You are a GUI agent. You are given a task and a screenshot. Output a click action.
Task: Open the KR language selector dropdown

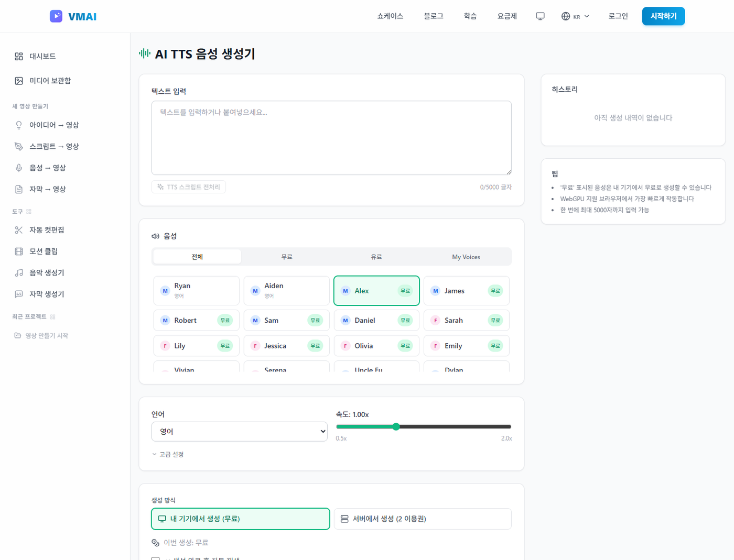coord(575,16)
